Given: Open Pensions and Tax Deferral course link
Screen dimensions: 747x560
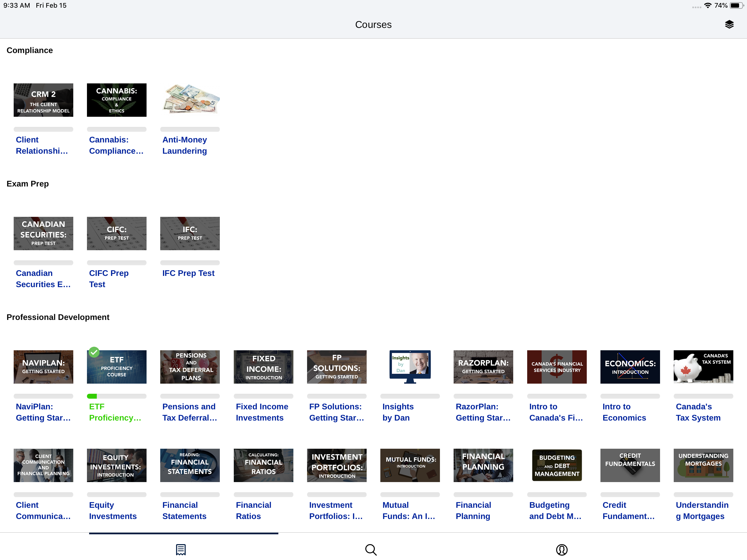Looking at the screenshot, I should pyautogui.click(x=190, y=412).
